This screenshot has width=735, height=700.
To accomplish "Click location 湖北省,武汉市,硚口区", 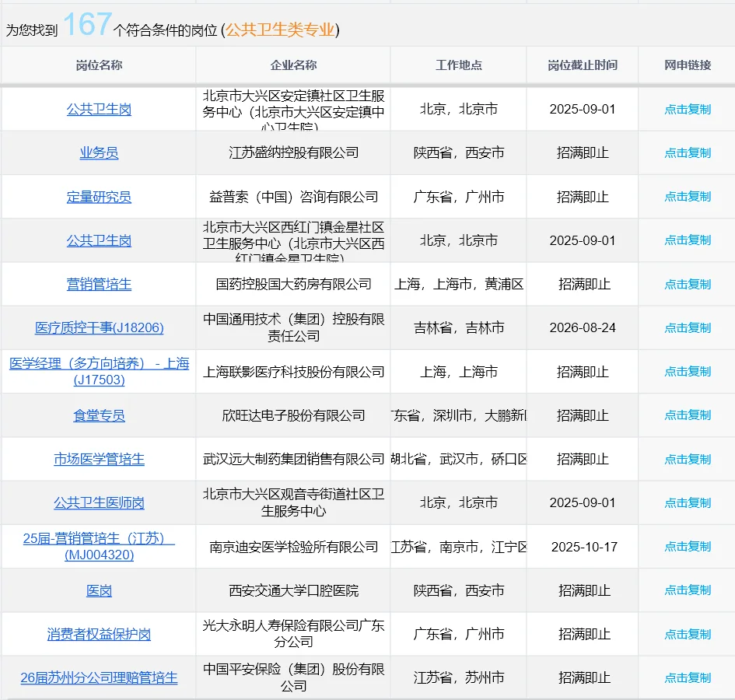I will (x=458, y=459).
